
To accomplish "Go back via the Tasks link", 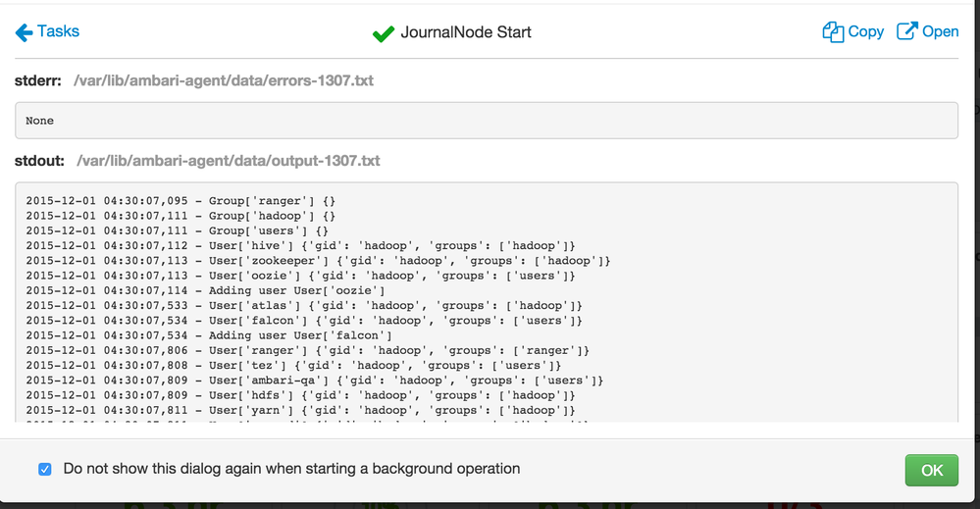I will (58, 31).
